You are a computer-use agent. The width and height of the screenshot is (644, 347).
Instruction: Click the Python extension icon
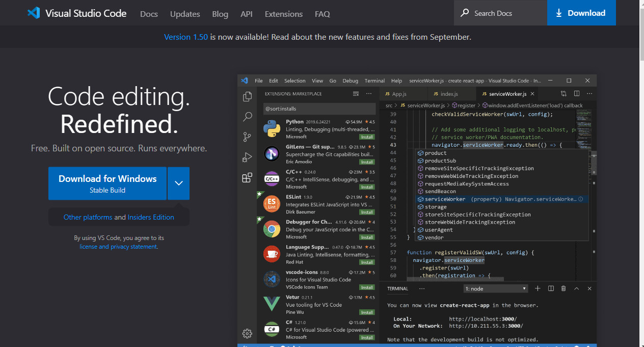coord(272,129)
